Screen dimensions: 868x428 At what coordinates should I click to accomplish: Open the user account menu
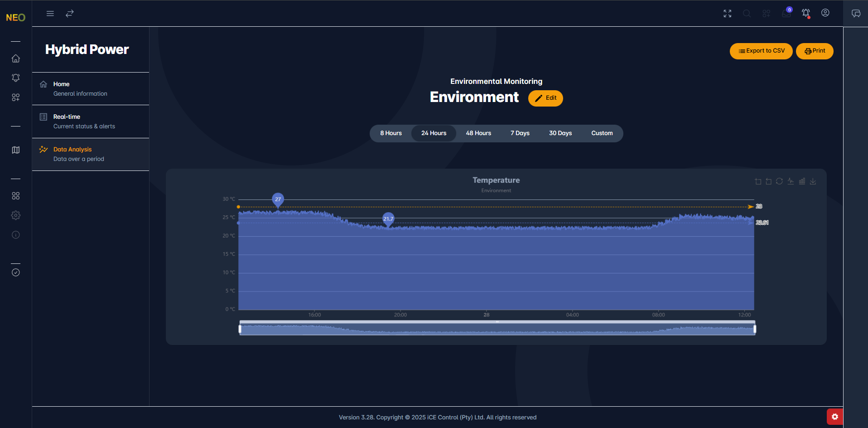coord(825,13)
